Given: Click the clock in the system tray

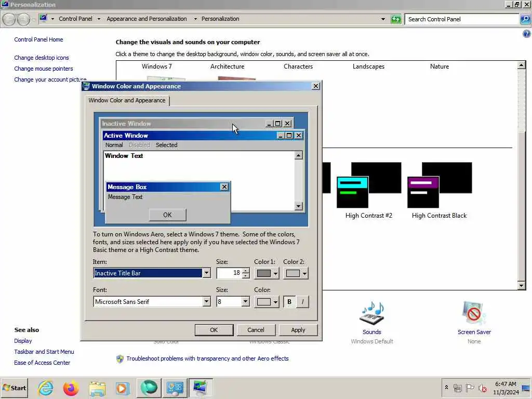Looking at the screenshot, I should (x=506, y=388).
